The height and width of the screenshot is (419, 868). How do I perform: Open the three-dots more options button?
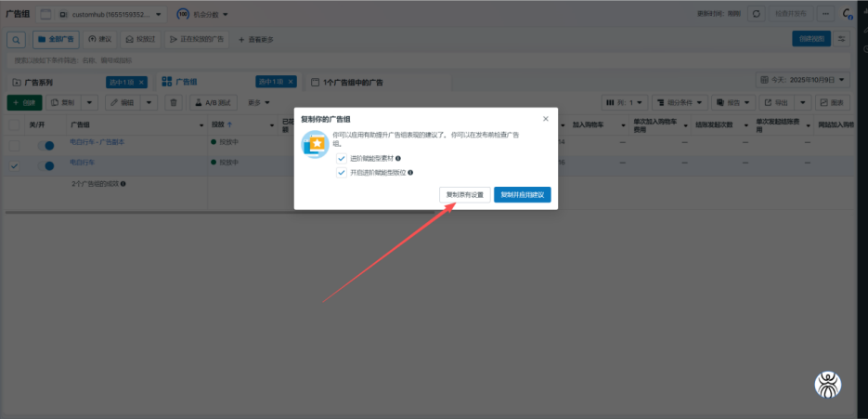click(823, 14)
